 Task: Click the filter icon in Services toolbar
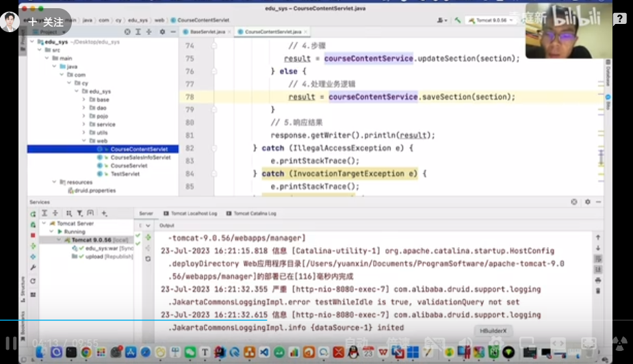(79, 213)
